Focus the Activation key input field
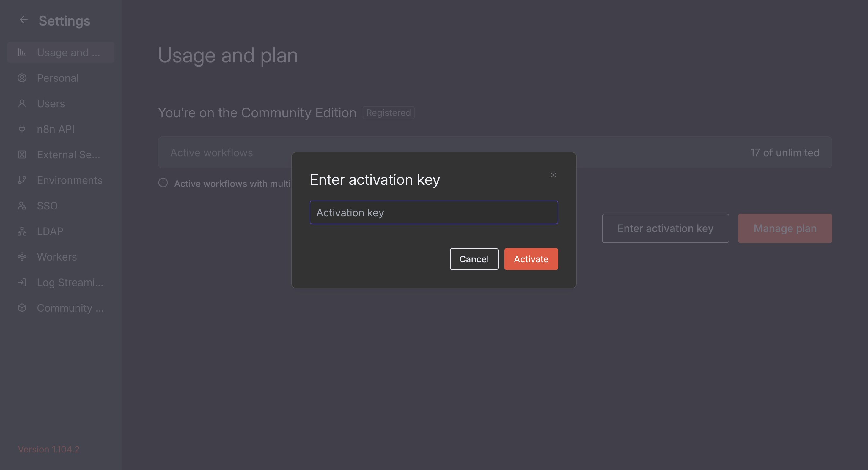Viewport: 868px width, 470px height. [x=434, y=212]
